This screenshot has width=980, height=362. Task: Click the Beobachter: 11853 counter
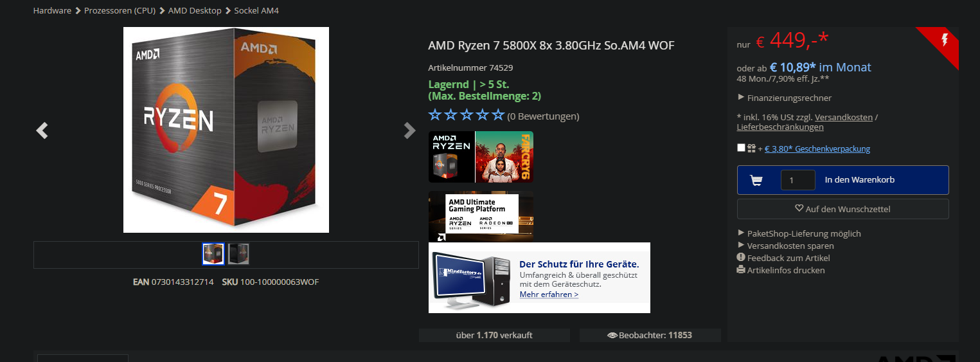[655, 335]
